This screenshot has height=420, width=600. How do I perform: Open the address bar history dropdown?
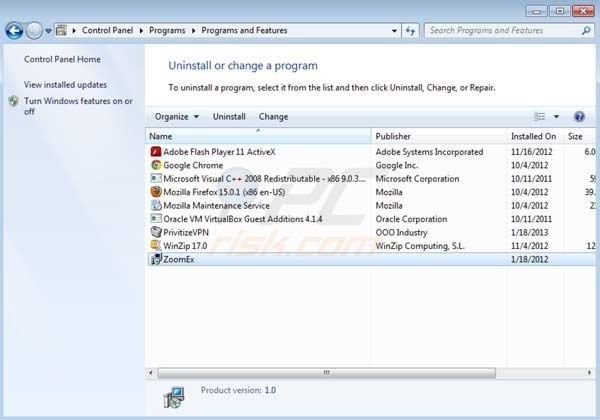point(394,31)
